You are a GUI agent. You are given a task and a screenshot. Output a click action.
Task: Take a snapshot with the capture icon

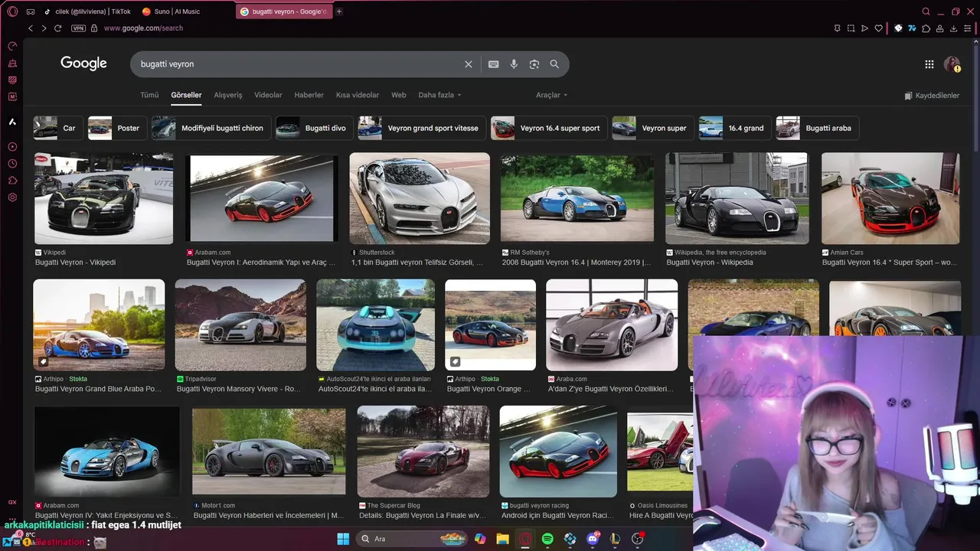click(x=851, y=28)
